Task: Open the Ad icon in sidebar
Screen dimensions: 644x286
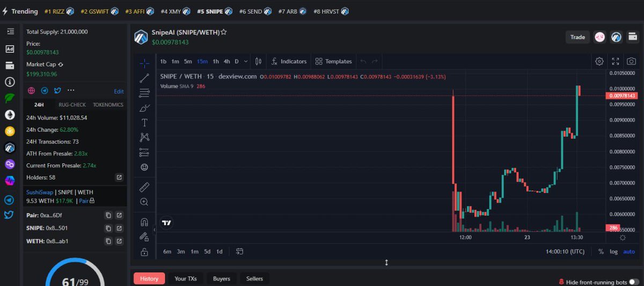Action: click(x=9, y=49)
